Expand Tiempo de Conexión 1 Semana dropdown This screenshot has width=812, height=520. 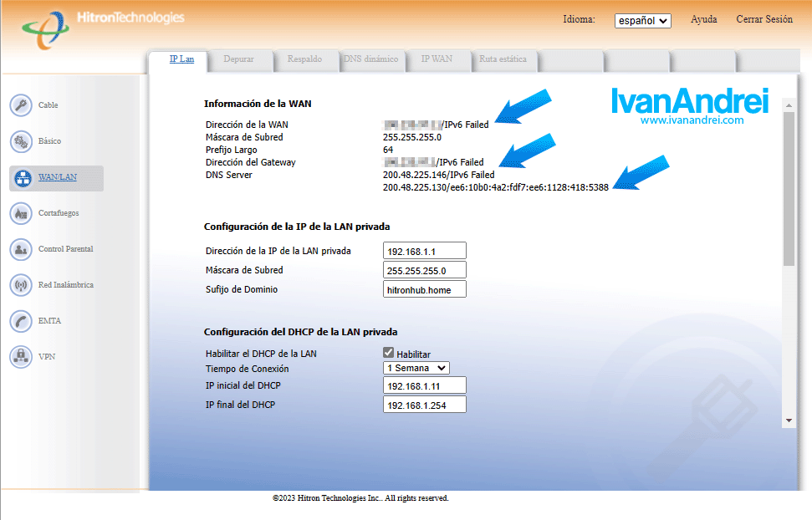pos(416,368)
